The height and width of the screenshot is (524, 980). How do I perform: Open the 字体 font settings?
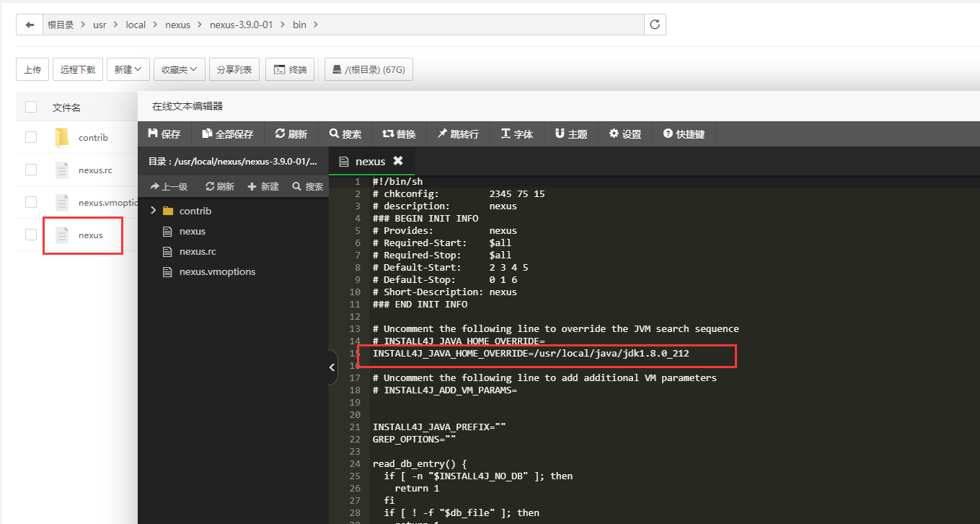coord(516,134)
